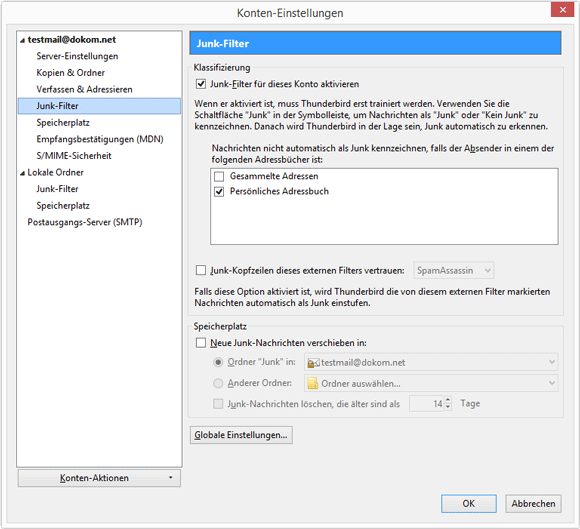Confirm settings with OK button
Image resolution: width=580 pixels, height=529 pixels.
469,503
